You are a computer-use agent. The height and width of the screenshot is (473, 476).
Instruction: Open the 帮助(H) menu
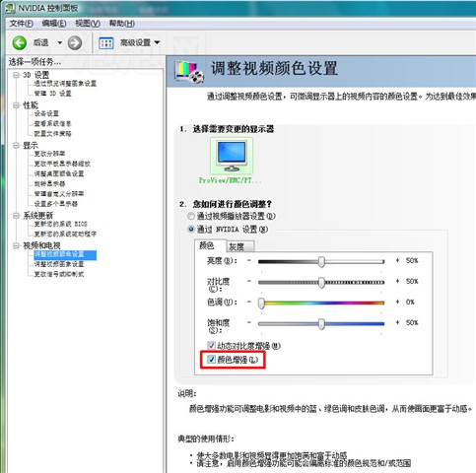tap(121, 24)
